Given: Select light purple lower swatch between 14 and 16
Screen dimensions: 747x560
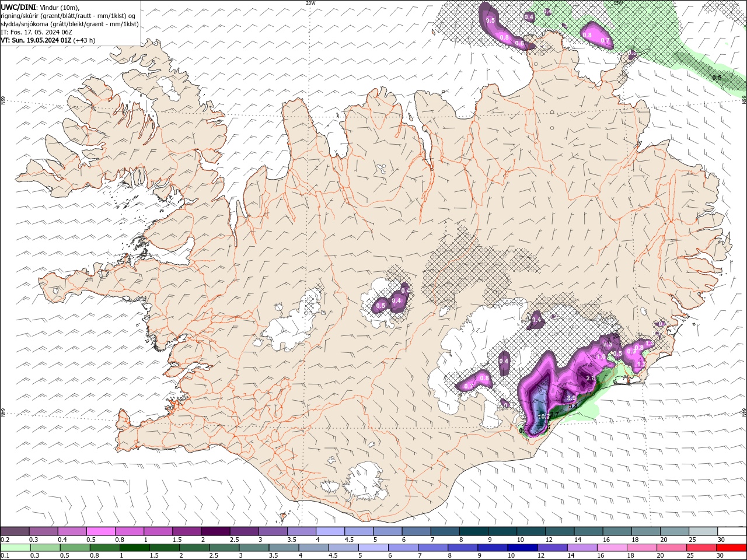Looking at the screenshot, I should (582, 548).
